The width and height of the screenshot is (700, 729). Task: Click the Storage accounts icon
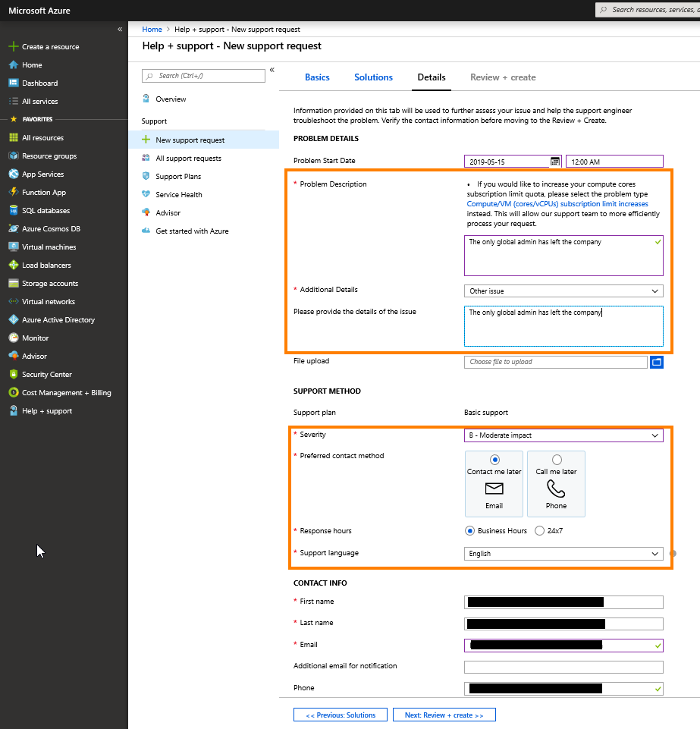pyautogui.click(x=14, y=283)
